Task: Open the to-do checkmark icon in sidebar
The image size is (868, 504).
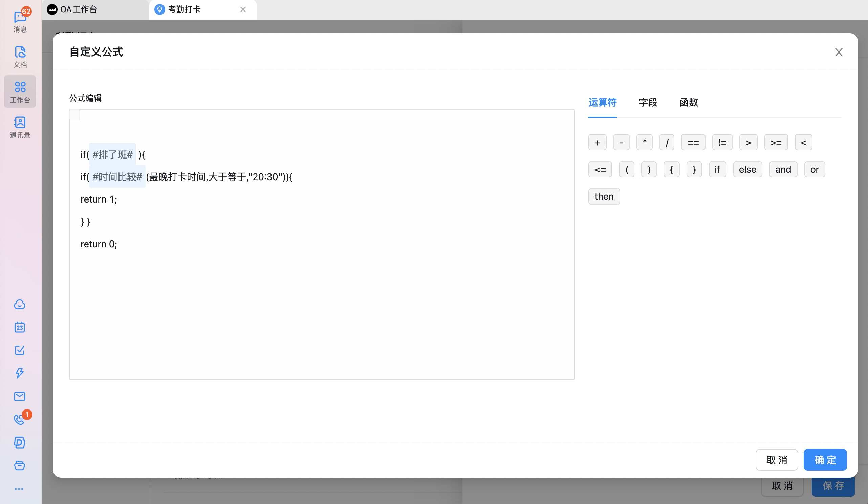Action: click(20, 350)
